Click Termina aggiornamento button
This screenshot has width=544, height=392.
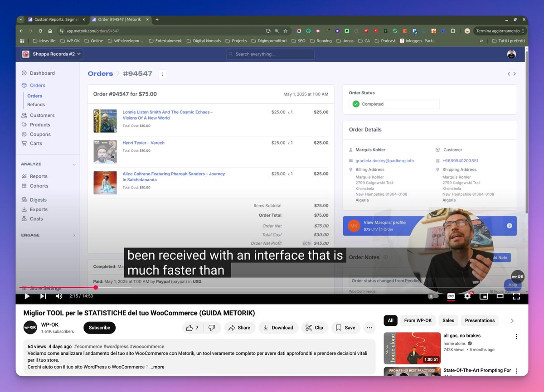(x=499, y=31)
